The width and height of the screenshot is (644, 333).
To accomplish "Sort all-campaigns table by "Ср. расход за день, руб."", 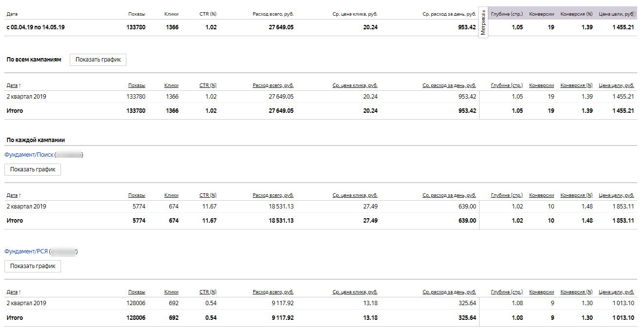I will point(449,85).
